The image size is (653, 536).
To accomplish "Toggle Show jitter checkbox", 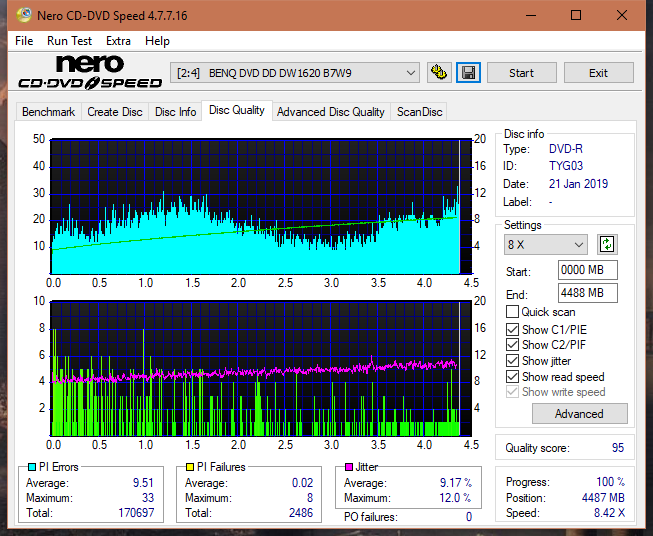I will (512, 361).
